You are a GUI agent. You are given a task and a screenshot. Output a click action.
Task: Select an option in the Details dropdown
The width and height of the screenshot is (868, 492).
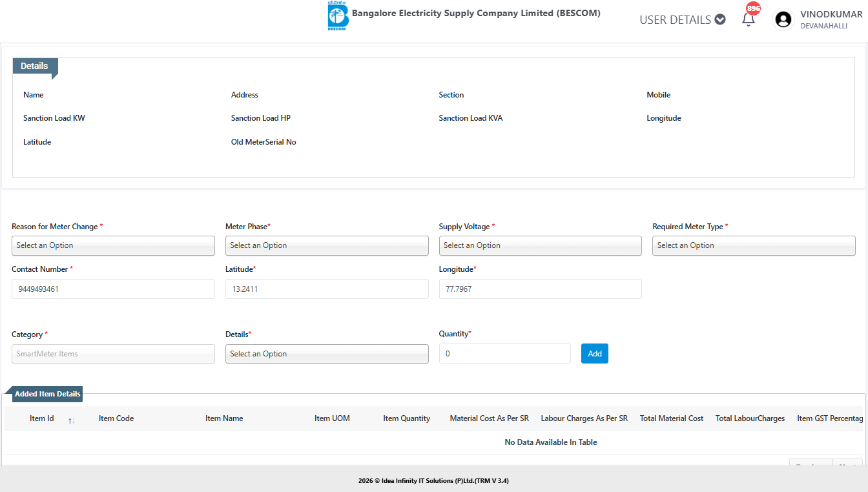[327, 354]
